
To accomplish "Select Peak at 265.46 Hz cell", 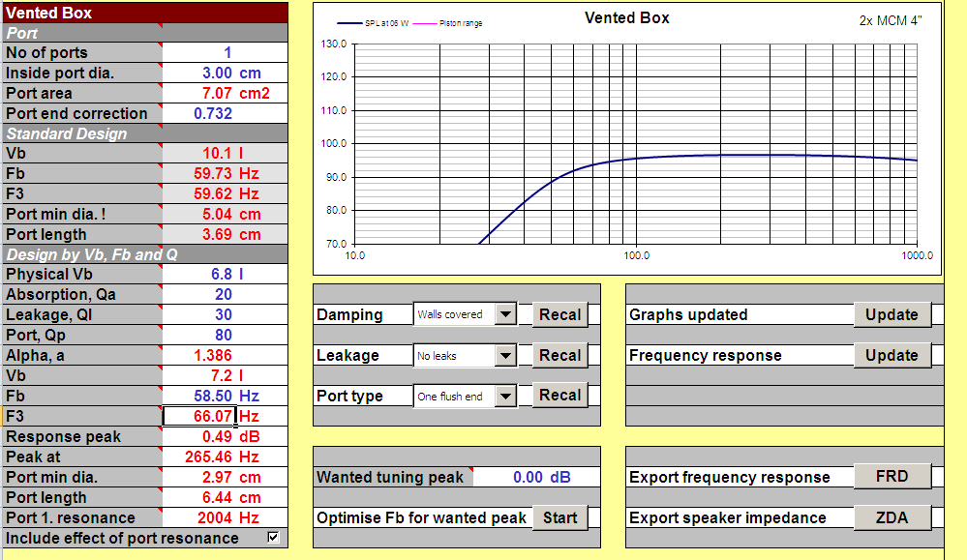I will click(226, 457).
